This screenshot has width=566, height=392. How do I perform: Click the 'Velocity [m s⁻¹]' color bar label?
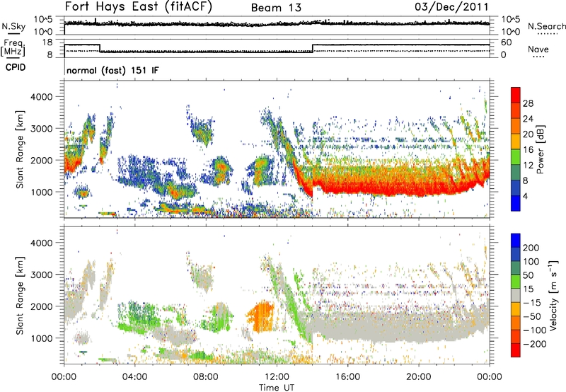[x=553, y=295]
